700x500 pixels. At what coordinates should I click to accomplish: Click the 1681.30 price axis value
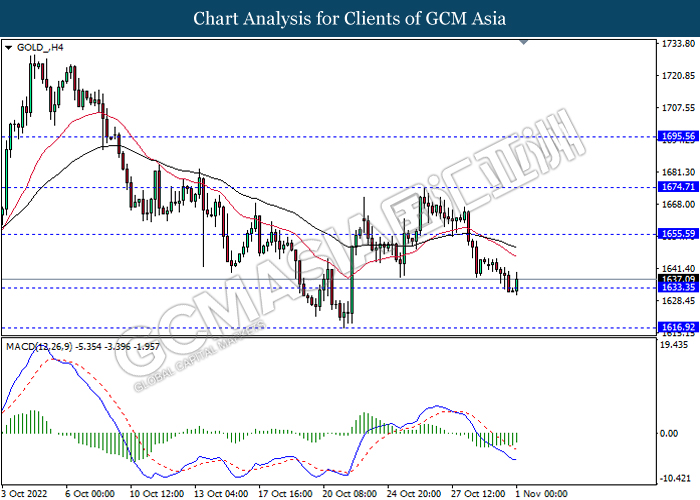coord(679,172)
